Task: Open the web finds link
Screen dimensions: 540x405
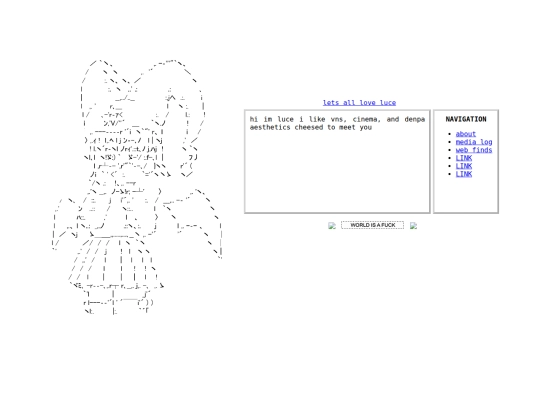Action: coord(474,150)
